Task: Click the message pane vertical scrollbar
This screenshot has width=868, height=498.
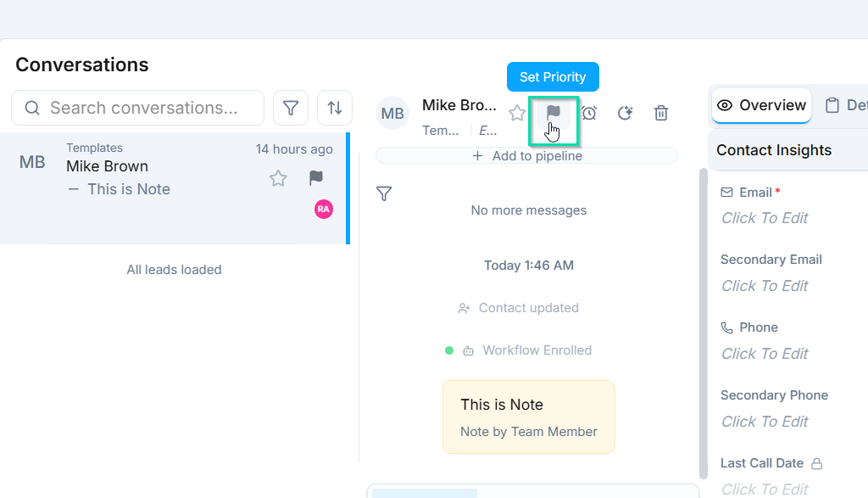Action: pyautogui.click(x=702, y=322)
